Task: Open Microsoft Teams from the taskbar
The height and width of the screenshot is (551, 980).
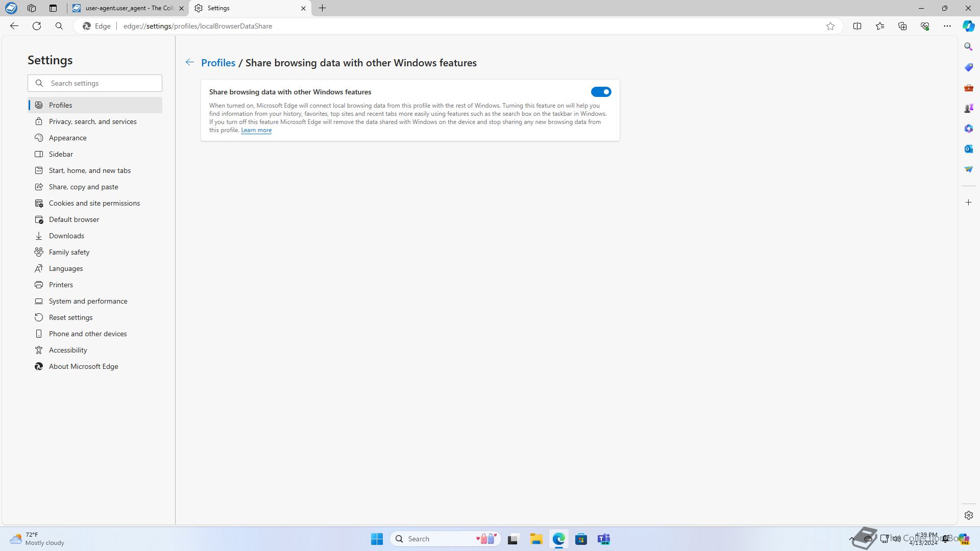Action: pos(604,539)
